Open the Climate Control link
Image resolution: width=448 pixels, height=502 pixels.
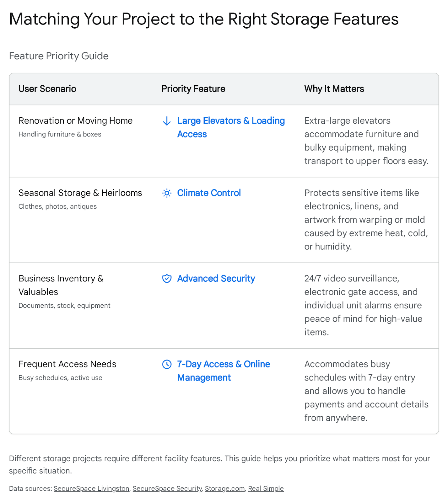209,193
